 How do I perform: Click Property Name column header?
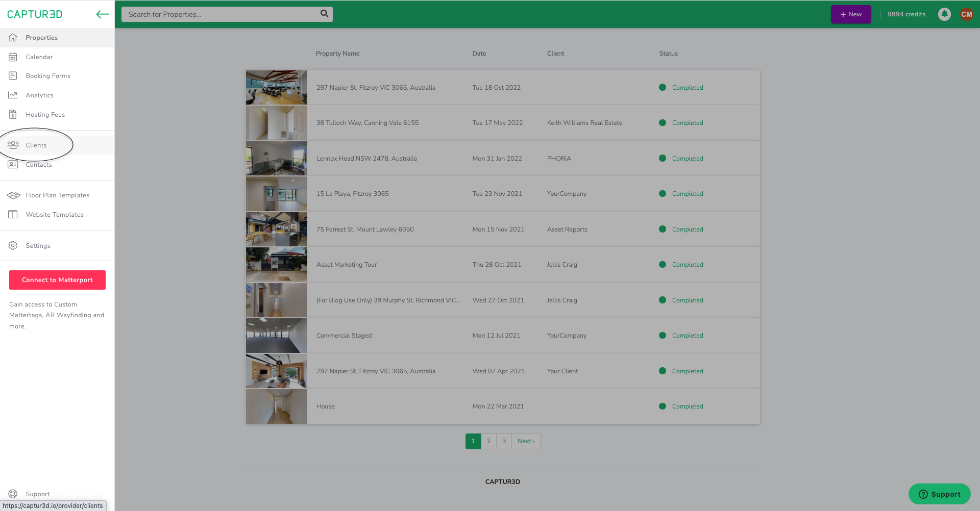337,54
